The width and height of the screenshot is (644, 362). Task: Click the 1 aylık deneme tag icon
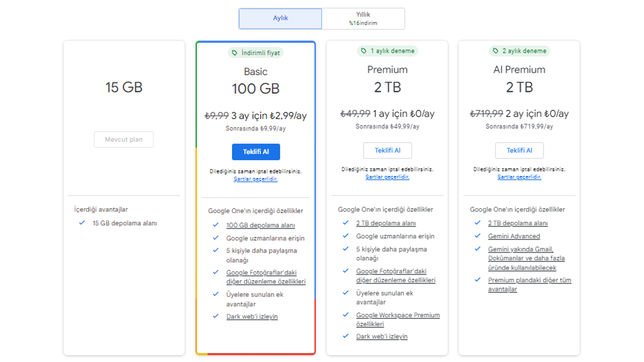point(364,51)
